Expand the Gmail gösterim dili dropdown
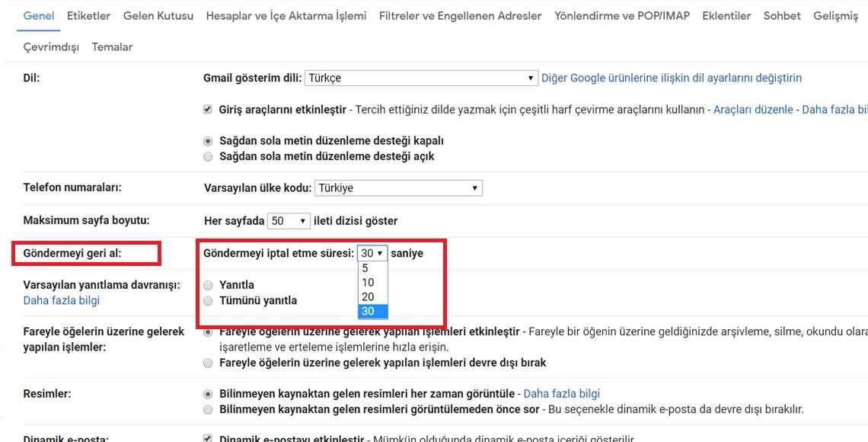This screenshot has height=442, width=868. click(x=422, y=78)
